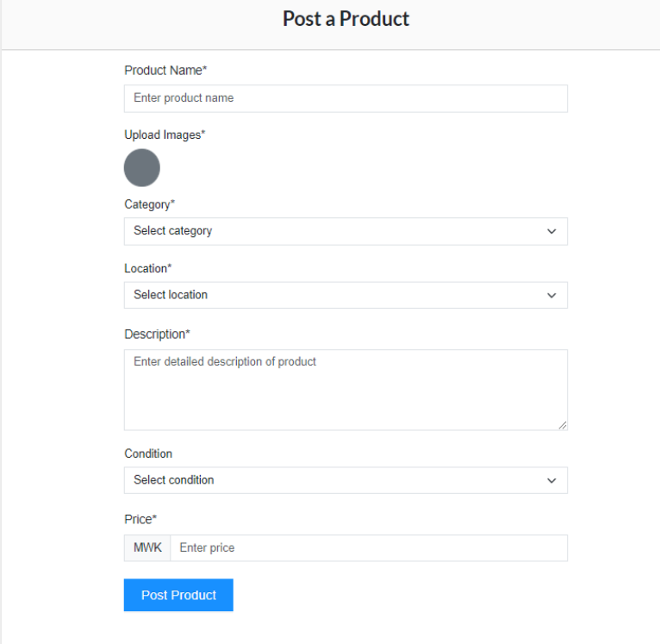Click the Category* field label
This screenshot has width=660, height=644.
tap(149, 204)
